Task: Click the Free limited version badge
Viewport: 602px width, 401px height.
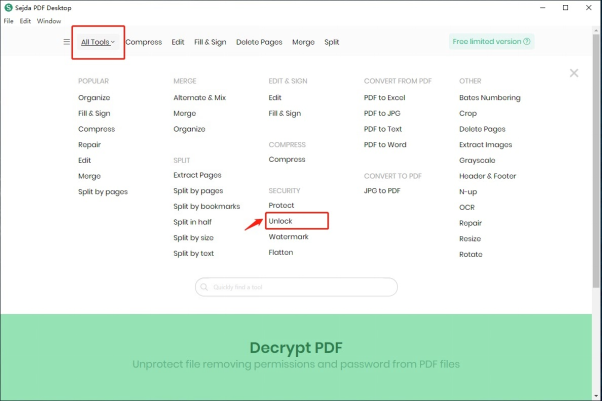Action: 491,41
